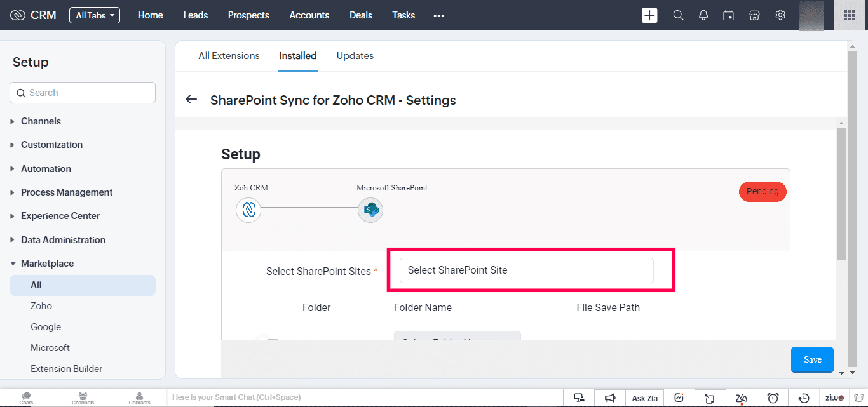Go to the Leads tab
The width and height of the screenshot is (868, 407).
pyautogui.click(x=196, y=15)
